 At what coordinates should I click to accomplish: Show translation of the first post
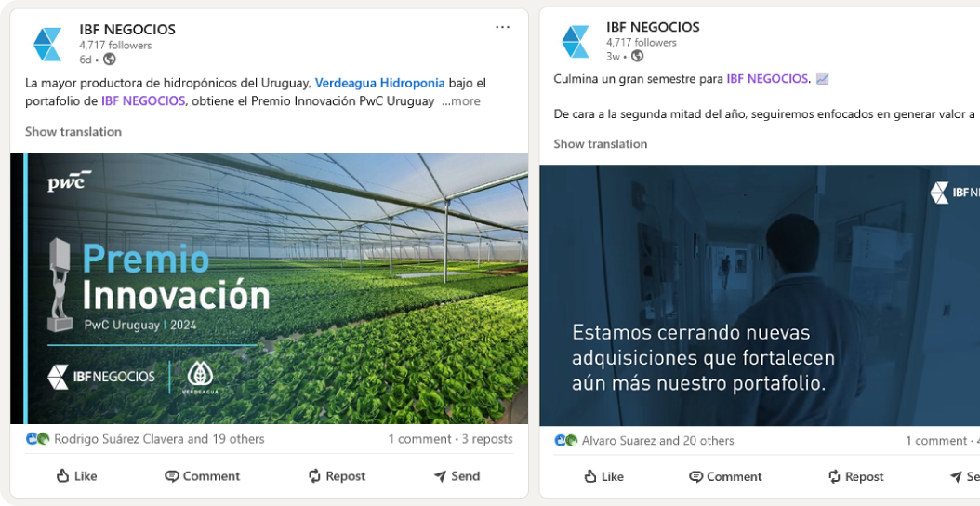point(73,132)
